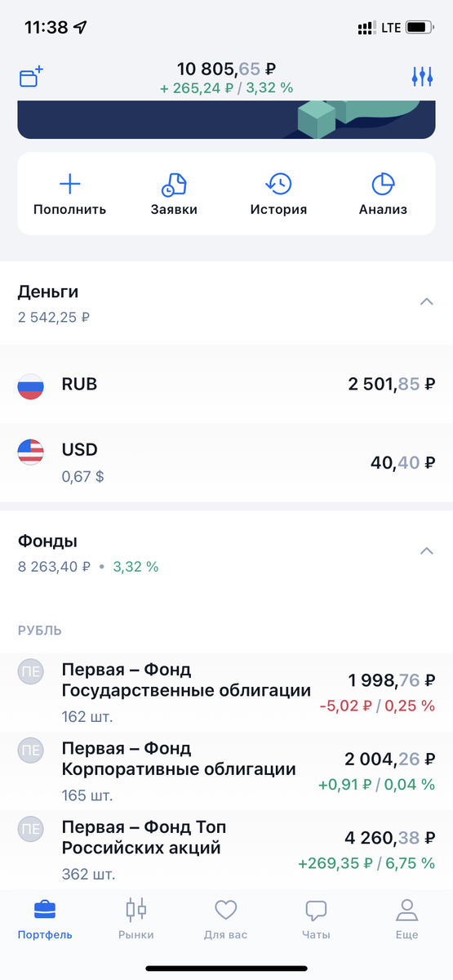Switch to the Рынки tab
The width and height of the screenshot is (453, 980).
point(135,919)
